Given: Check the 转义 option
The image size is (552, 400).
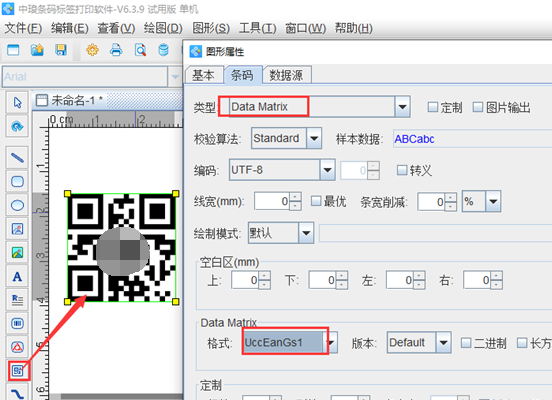Looking at the screenshot, I should (x=401, y=170).
